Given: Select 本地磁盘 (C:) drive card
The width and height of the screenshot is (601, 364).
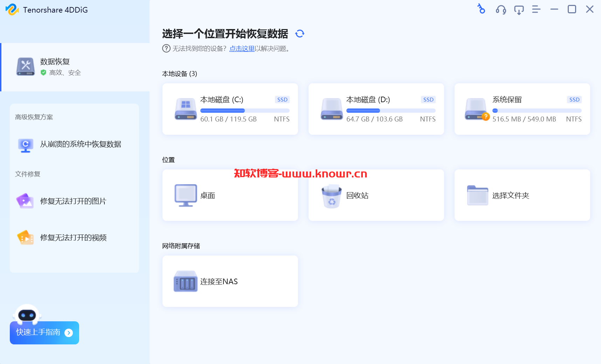Looking at the screenshot, I should click(230, 109).
